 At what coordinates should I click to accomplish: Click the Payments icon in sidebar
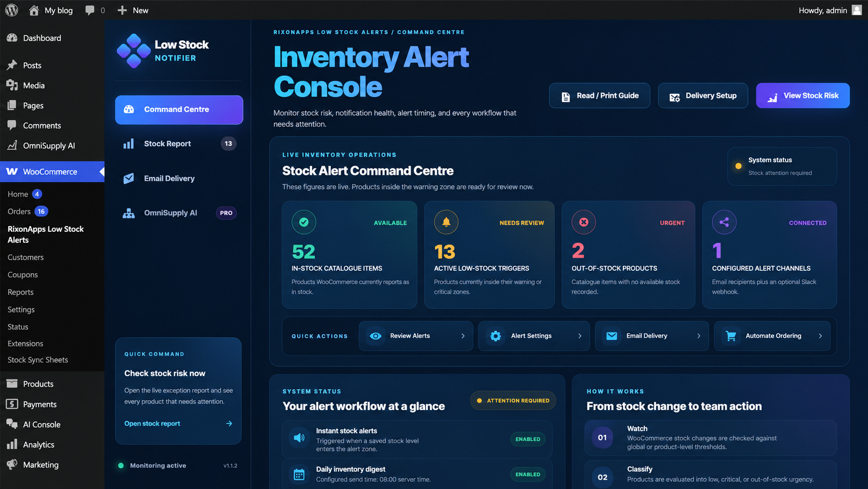(12, 404)
